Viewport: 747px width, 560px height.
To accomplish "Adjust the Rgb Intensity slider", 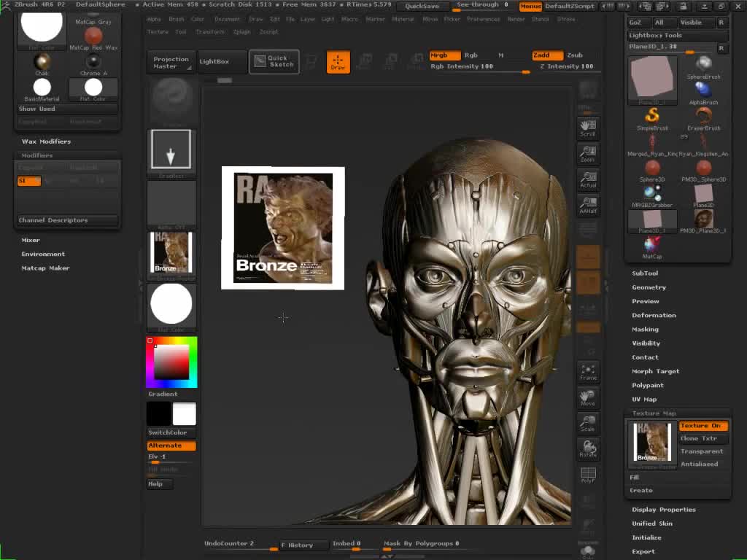I will tap(480, 67).
